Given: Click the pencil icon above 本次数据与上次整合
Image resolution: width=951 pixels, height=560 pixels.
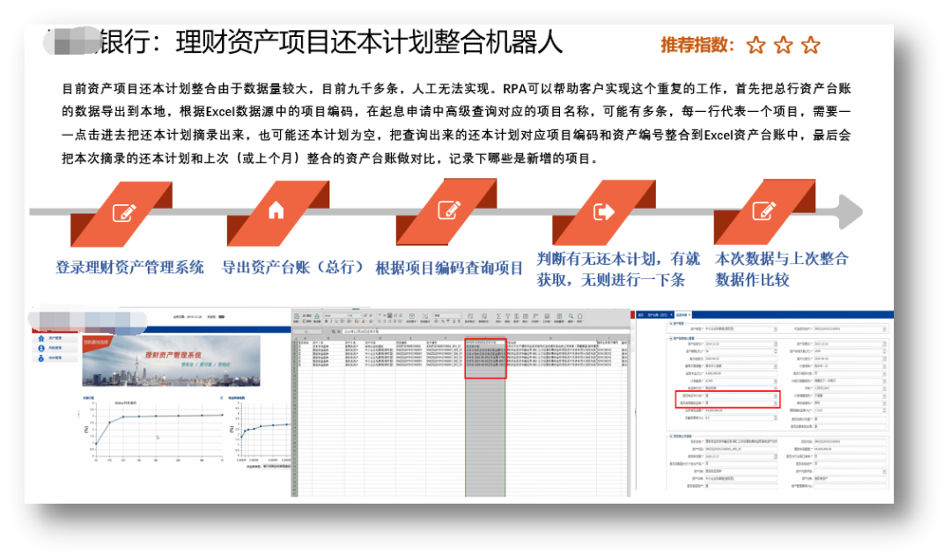Looking at the screenshot, I should [x=763, y=211].
